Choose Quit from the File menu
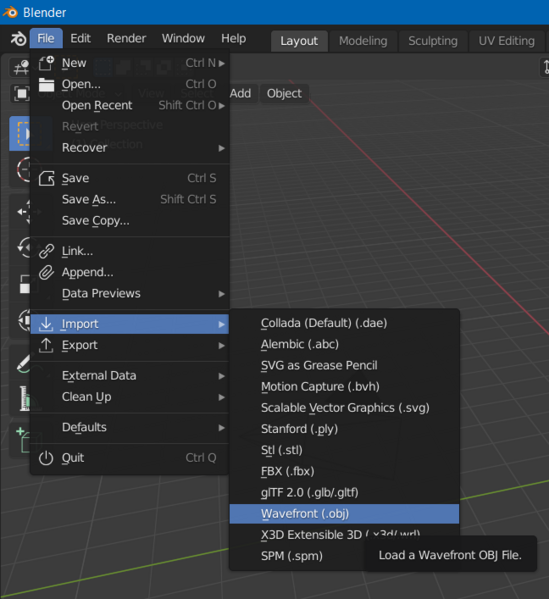Screen dimensions: 549x599 [130, 458]
